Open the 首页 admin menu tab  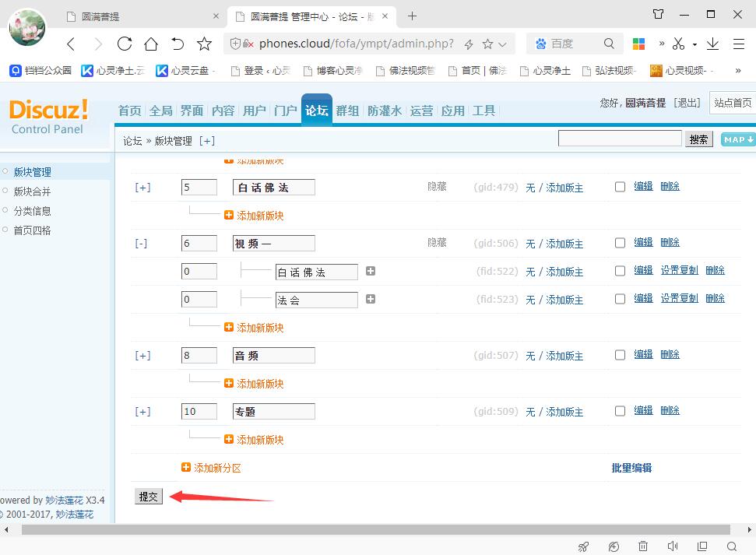click(x=130, y=111)
